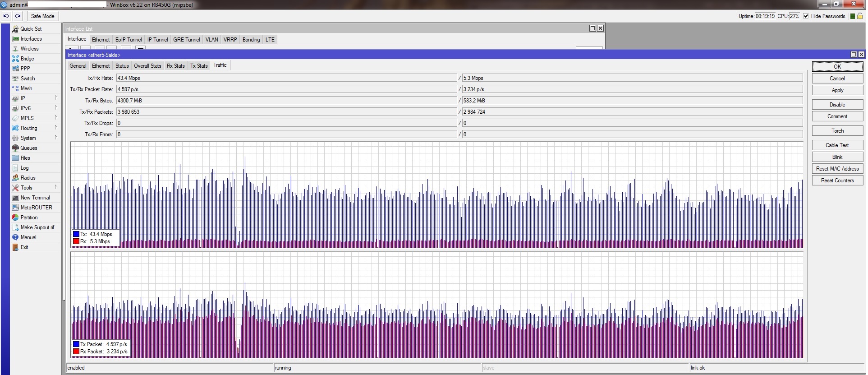Viewport: 868px width, 375px height.
Task: Open the Queues sidebar icon
Action: (15, 148)
